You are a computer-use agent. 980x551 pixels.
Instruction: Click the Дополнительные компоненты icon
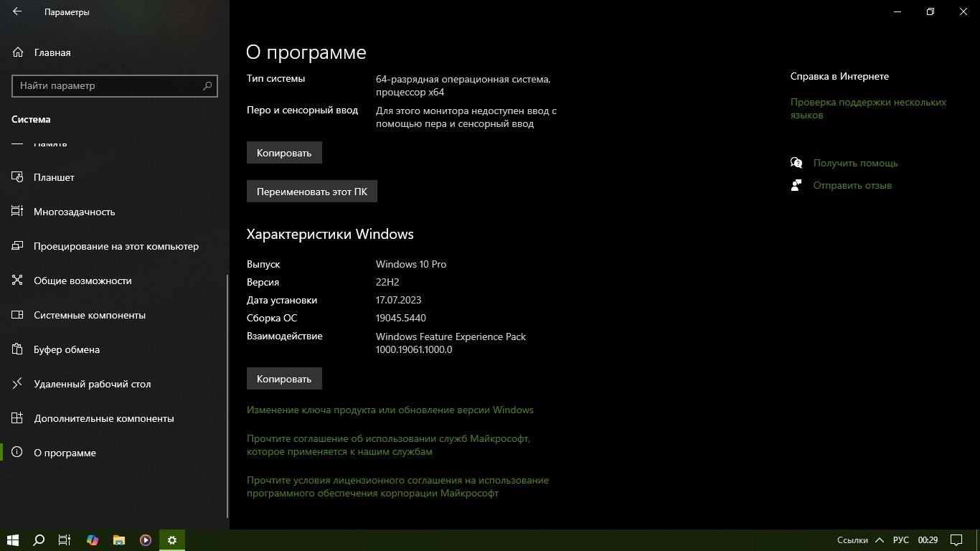[18, 418]
